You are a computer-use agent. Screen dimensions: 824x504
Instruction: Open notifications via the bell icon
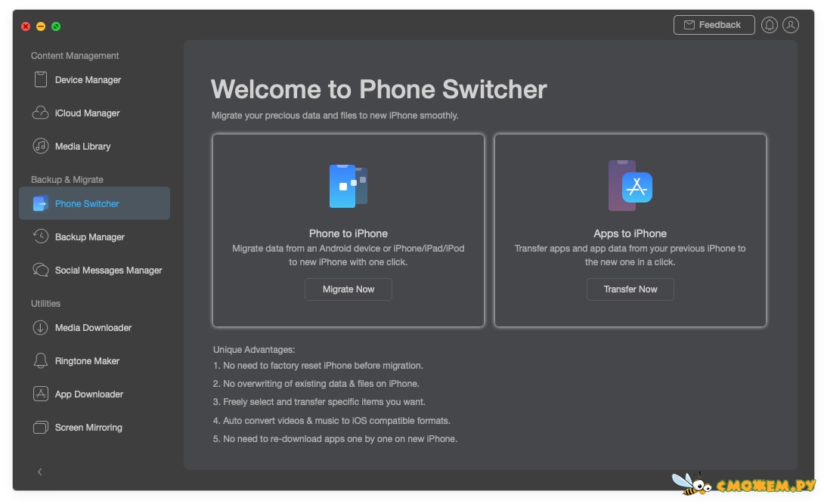click(x=770, y=25)
